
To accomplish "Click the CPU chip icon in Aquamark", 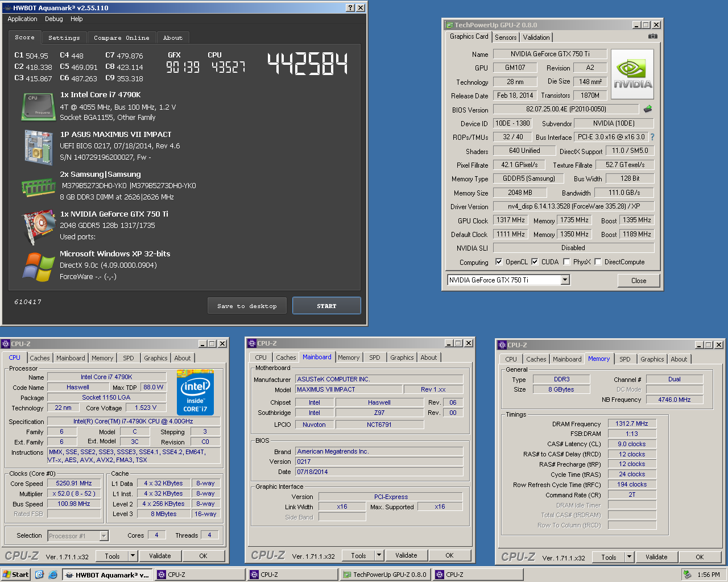I will [38, 106].
